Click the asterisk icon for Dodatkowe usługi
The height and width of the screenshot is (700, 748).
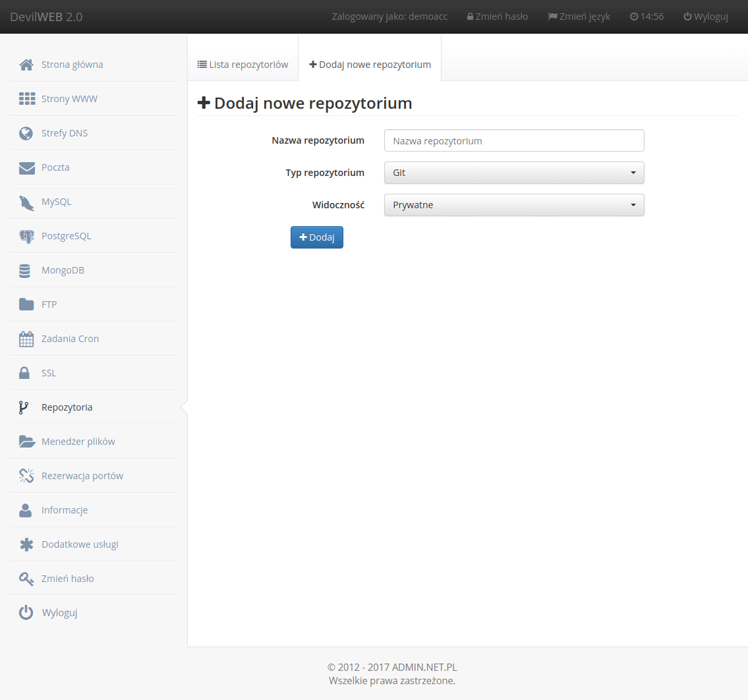pos(26,544)
